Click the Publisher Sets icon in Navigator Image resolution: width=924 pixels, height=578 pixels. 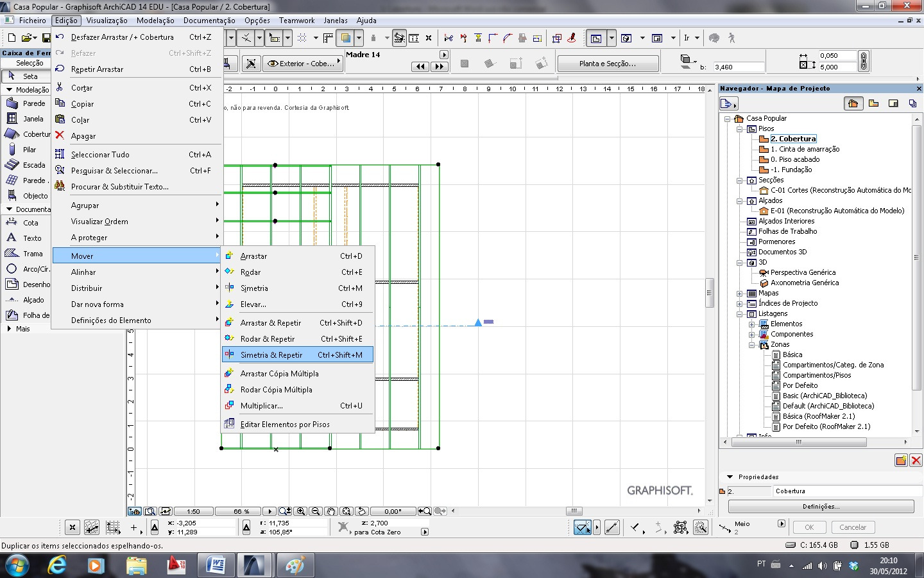coord(912,103)
